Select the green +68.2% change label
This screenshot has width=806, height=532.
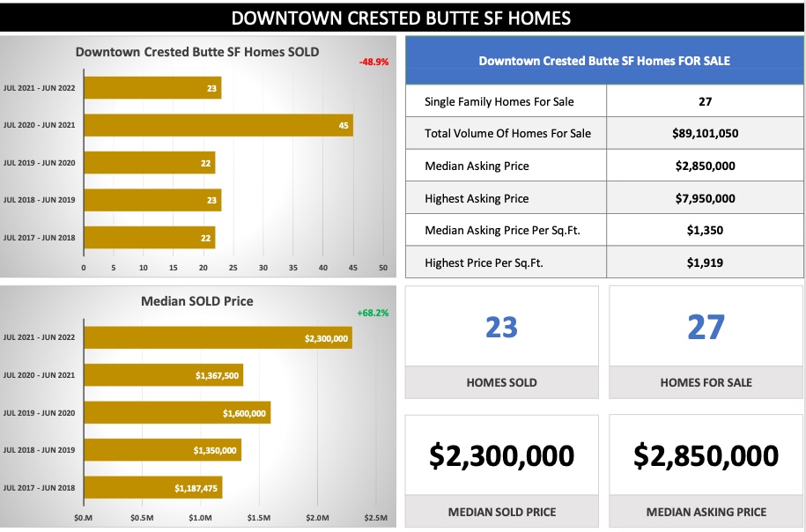[373, 313]
